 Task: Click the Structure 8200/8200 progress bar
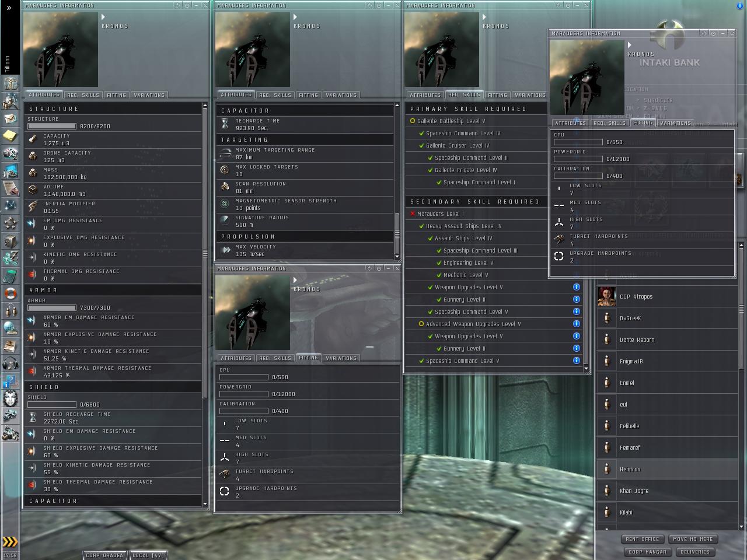pos(52,126)
